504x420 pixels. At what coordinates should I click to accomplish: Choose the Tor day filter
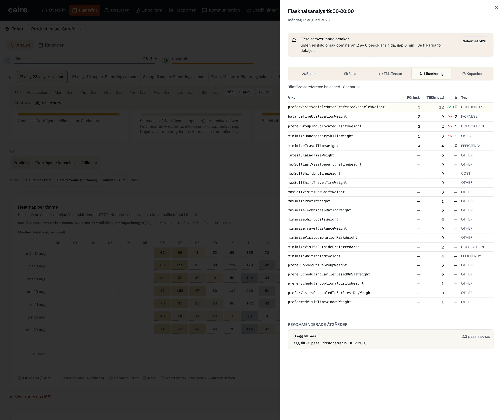(138, 92)
